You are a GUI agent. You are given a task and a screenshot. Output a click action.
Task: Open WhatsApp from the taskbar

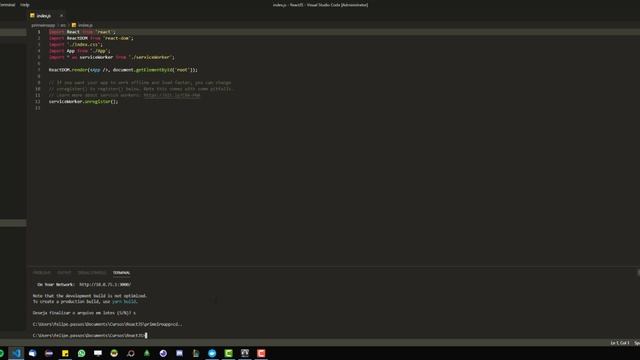point(82,353)
